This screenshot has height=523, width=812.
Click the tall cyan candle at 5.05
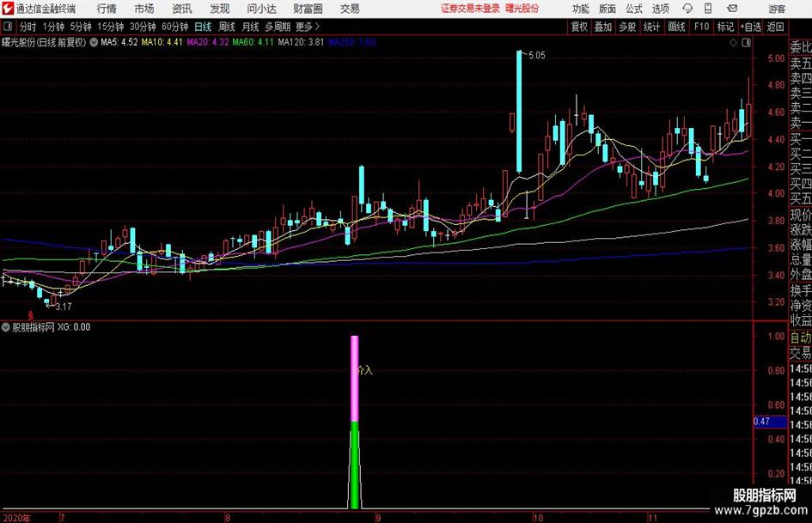coord(519,112)
